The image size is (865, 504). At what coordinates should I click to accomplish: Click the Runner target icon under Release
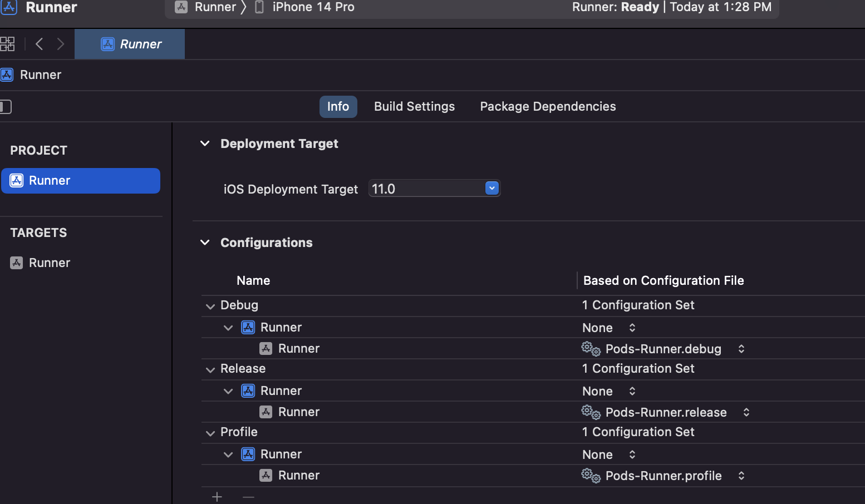click(266, 412)
